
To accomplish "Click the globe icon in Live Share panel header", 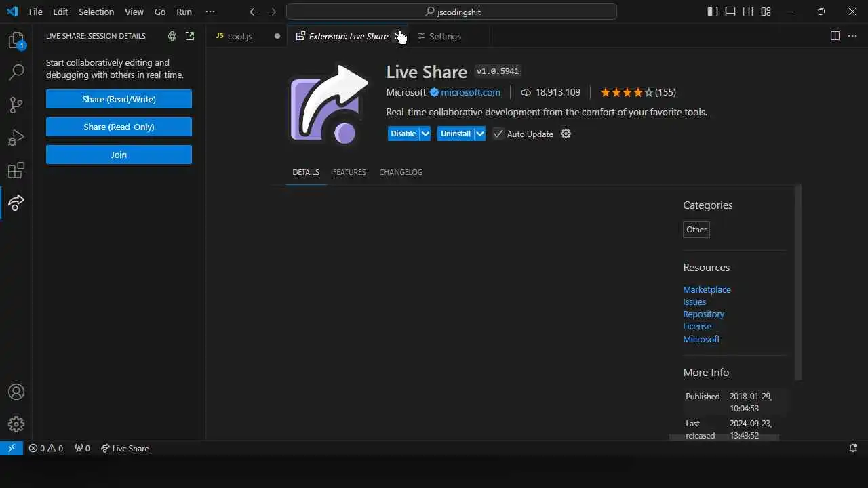I will [172, 36].
